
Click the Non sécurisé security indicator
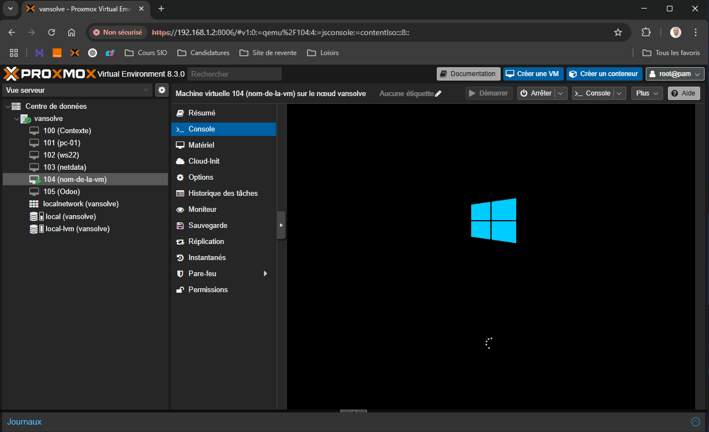[118, 33]
